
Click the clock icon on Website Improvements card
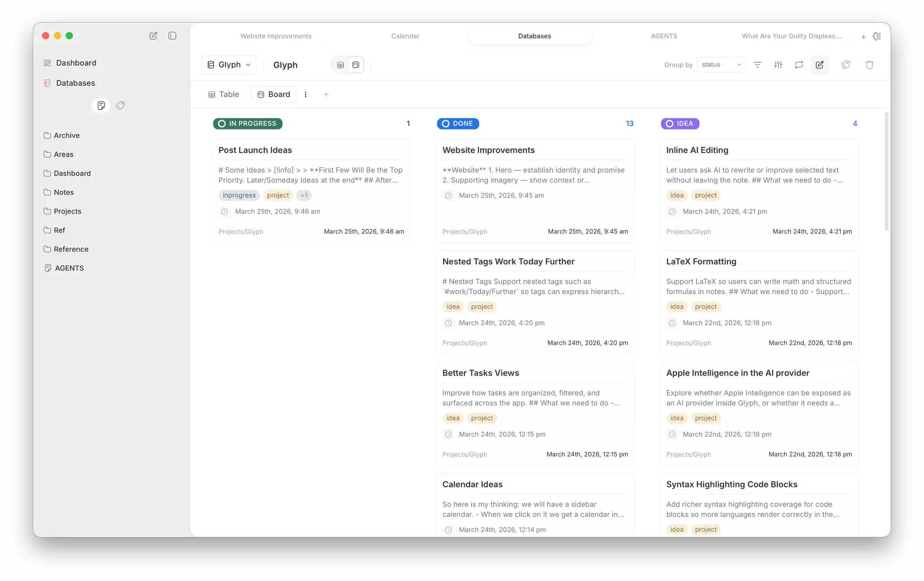coord(448,196)
